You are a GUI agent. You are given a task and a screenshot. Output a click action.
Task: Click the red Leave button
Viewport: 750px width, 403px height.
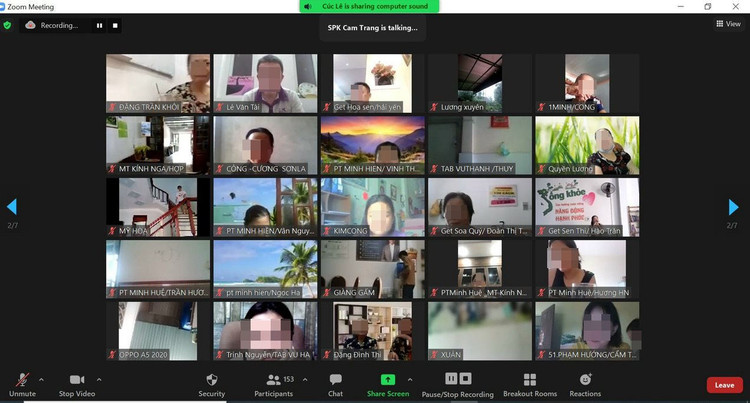(725, 385)
